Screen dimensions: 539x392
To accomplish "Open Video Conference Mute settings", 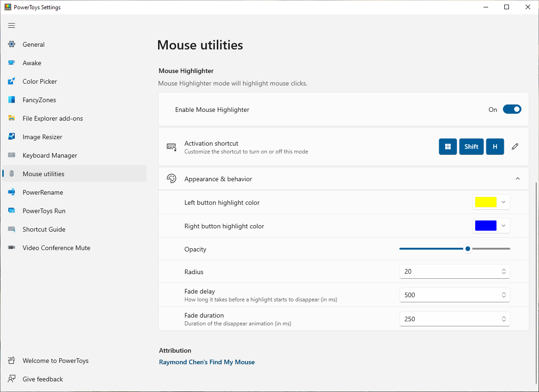I will [74, 248].
